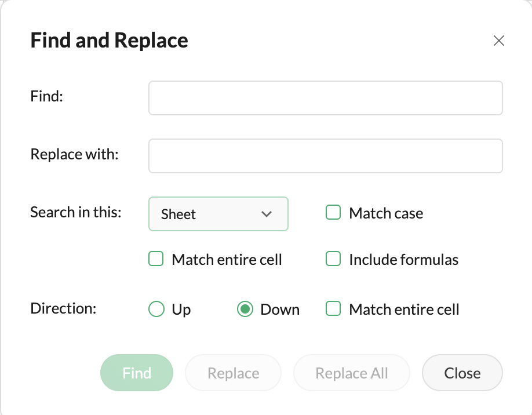This screenshot has width=532, height=415.
Task: Enable the Match case checkbox
Action: point(333,213)
